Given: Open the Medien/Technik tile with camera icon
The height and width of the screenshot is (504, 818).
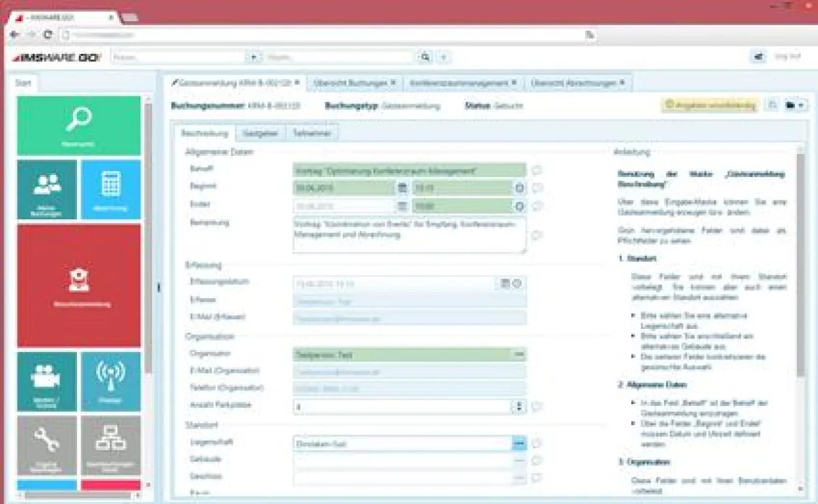Looking at the screenshot, I should (46, 381).
